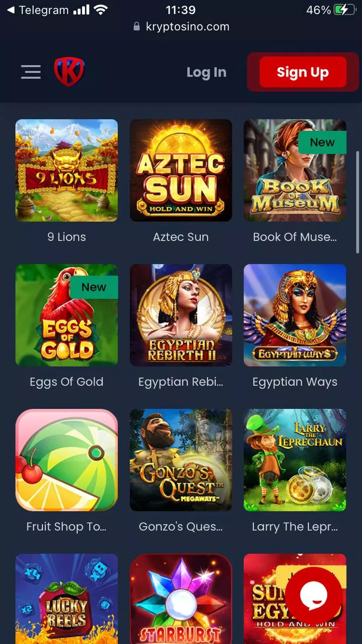Image resolution: width=362 pixels, height=644 pixels.
Task: Open the Book Of Museum game tile
Action: click(x=295, y=170)
